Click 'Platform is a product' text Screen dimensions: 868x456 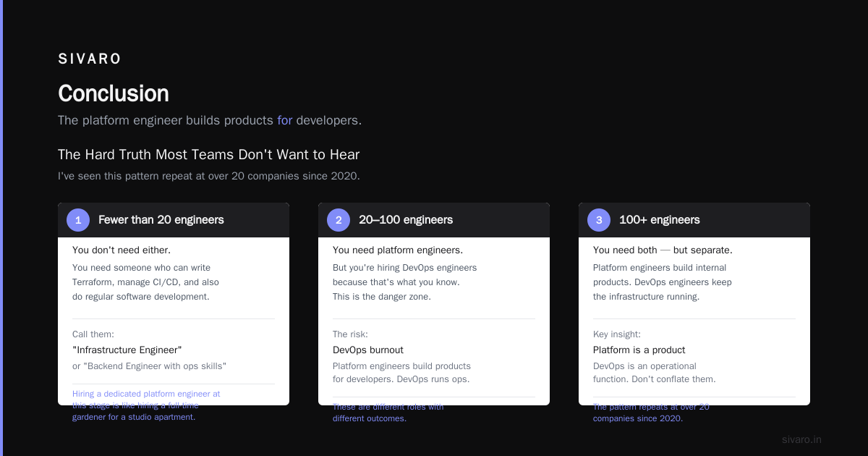point(639,350)
